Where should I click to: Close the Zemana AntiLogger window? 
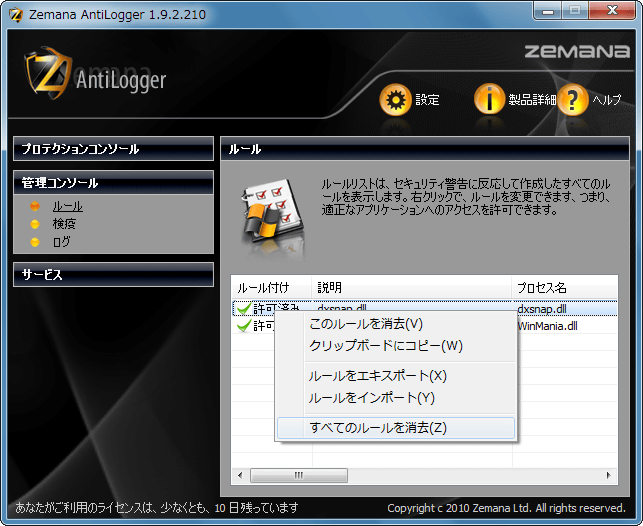[x=612, y=11]
